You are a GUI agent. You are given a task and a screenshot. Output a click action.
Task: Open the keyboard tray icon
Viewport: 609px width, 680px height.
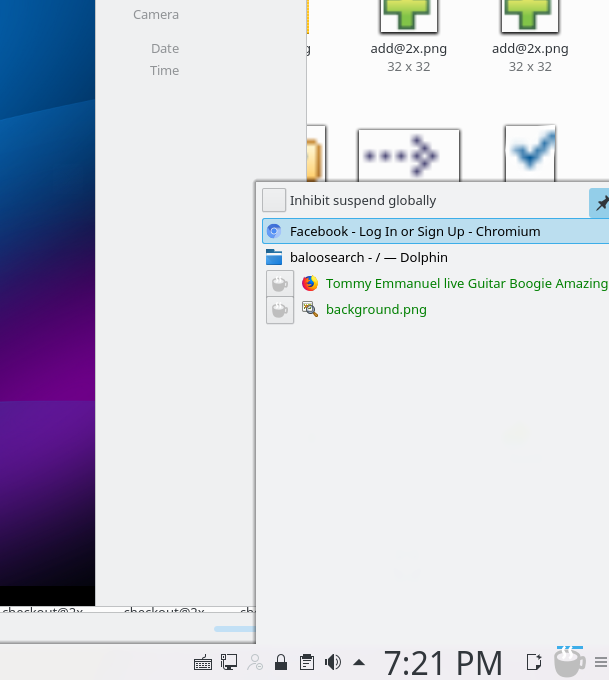click(x=203, y=663)
